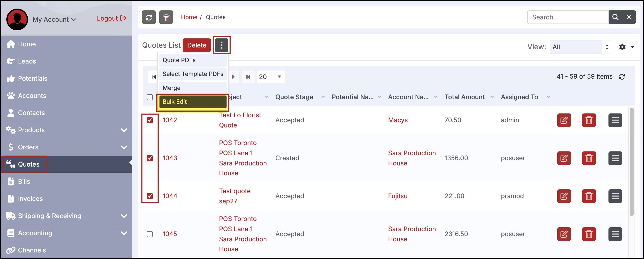
Task: Open the three-dot more actions button
Action: [221, 45]
